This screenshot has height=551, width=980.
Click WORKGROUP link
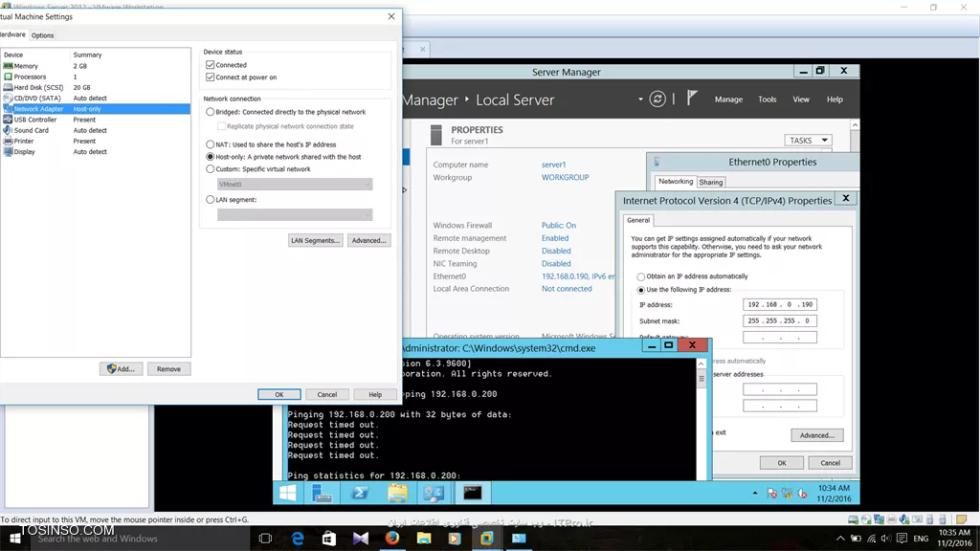[565, 177]
